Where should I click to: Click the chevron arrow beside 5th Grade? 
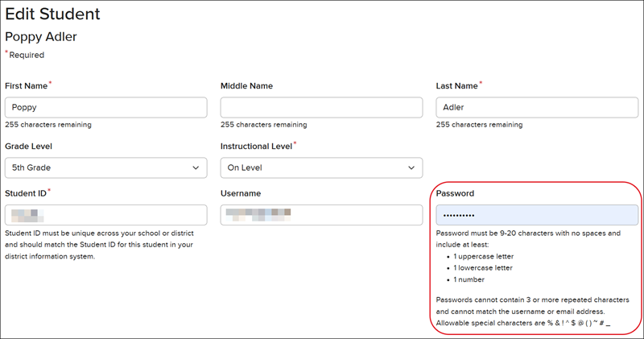coord(196,167)
